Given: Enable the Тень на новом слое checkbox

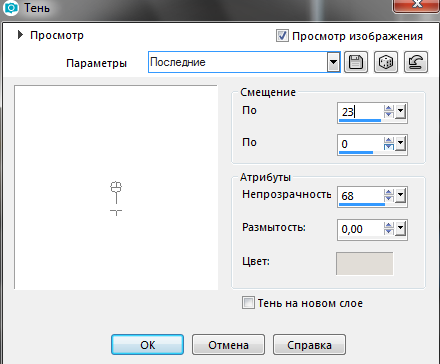Looking at the screenshot, I should click(248, 303).
